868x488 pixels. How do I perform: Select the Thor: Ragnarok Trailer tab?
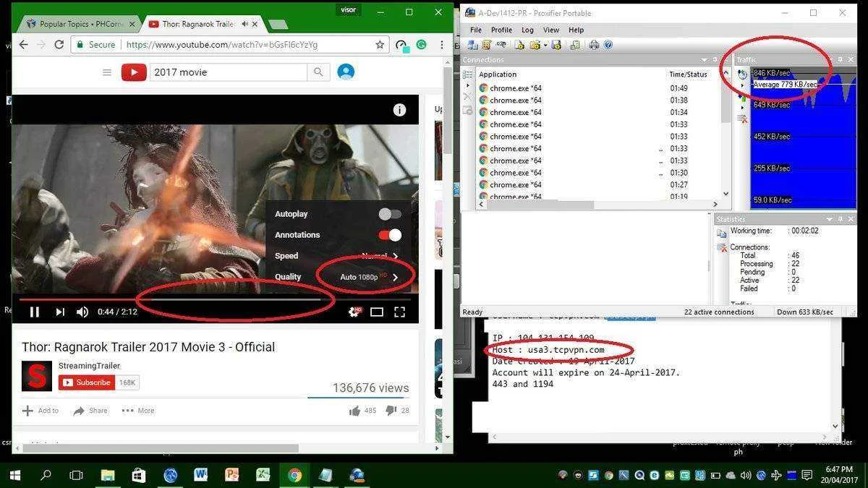[203, 24]
